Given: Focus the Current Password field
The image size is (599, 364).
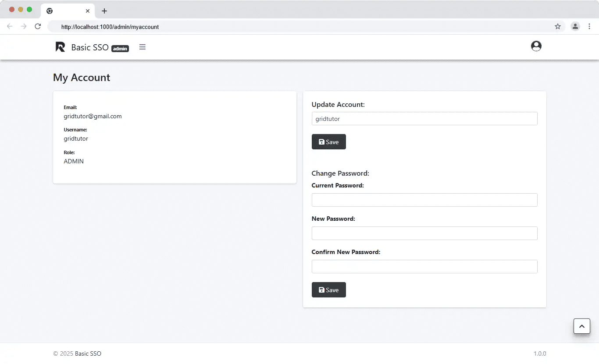Looking at the screenshot, I should point(424,200).
